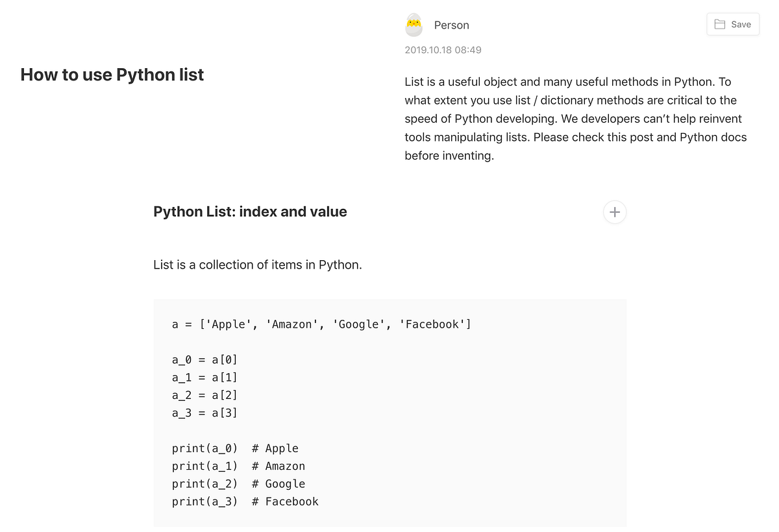Open the author name Person

click(x=451, y=25)
